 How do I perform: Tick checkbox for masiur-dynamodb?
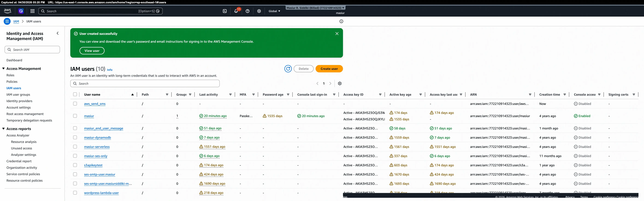75,137
